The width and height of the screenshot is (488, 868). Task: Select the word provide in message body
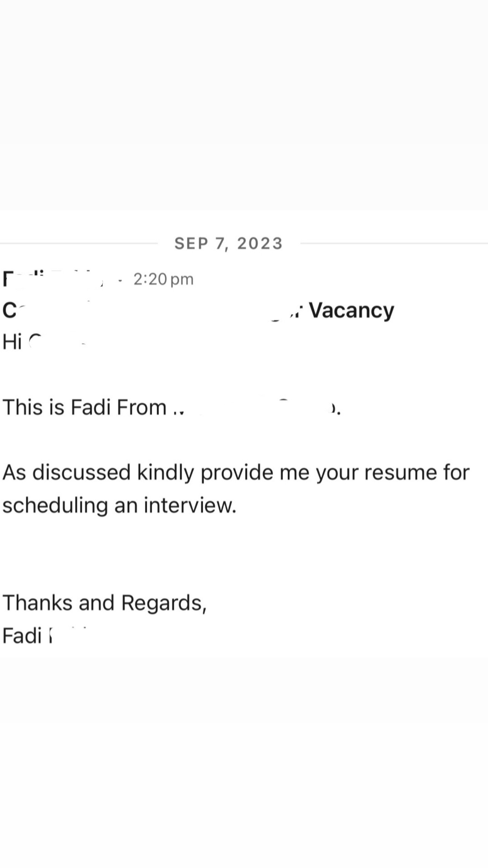tap(237, 473)
